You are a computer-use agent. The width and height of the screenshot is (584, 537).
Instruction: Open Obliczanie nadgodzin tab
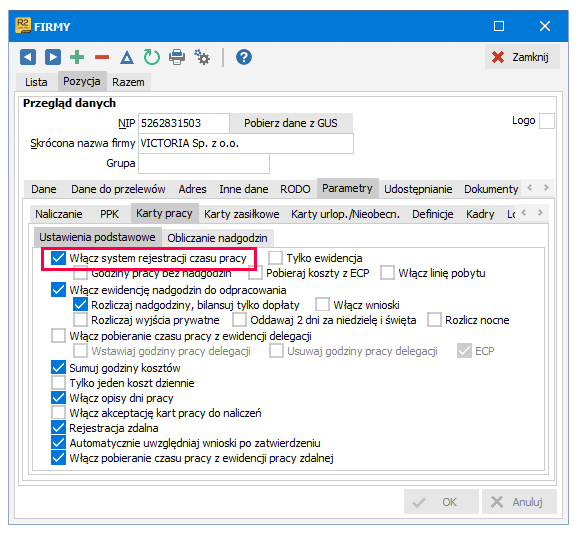[217, 238]
